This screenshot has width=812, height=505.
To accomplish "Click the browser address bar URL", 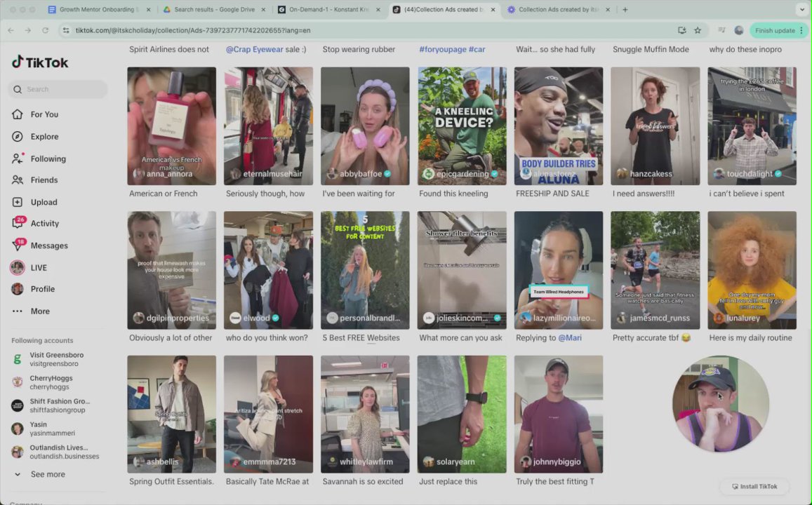I will (x=192, y=31).
